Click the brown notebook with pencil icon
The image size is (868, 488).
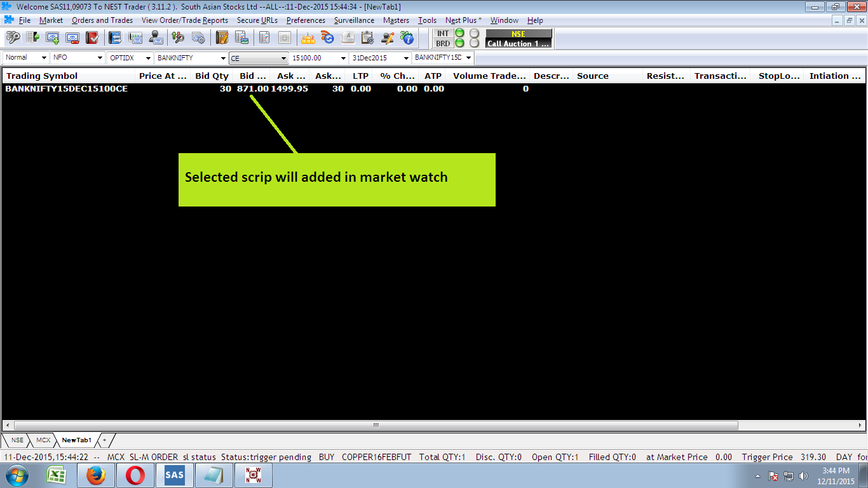coord(222,37)
